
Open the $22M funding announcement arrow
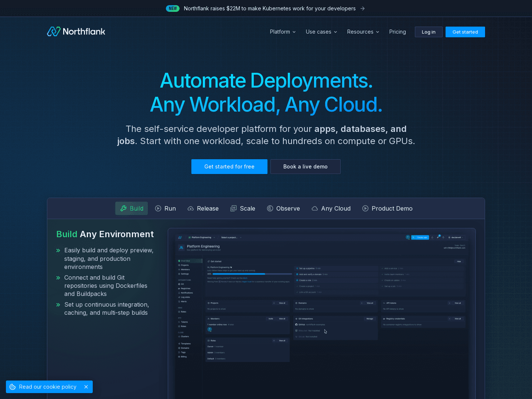point(362,8)
